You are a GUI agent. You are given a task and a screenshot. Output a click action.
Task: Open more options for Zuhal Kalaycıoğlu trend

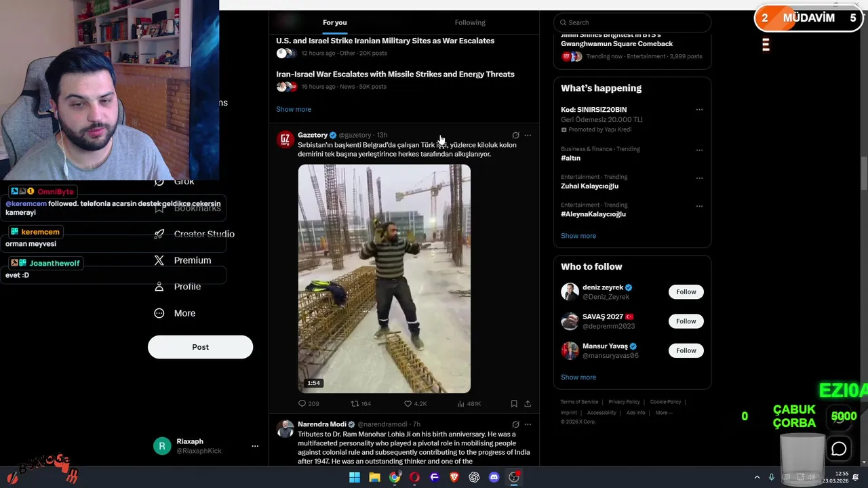(x=699, y=178)
